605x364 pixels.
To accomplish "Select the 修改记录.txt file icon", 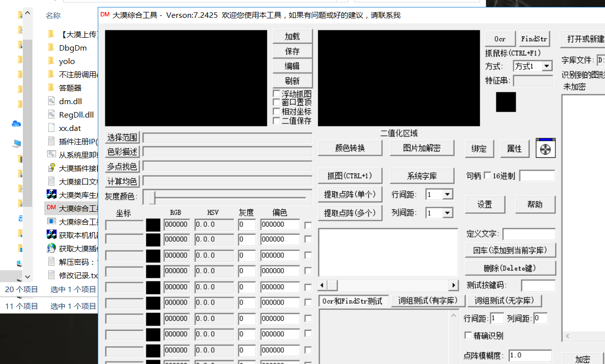I will click(51, 275).
